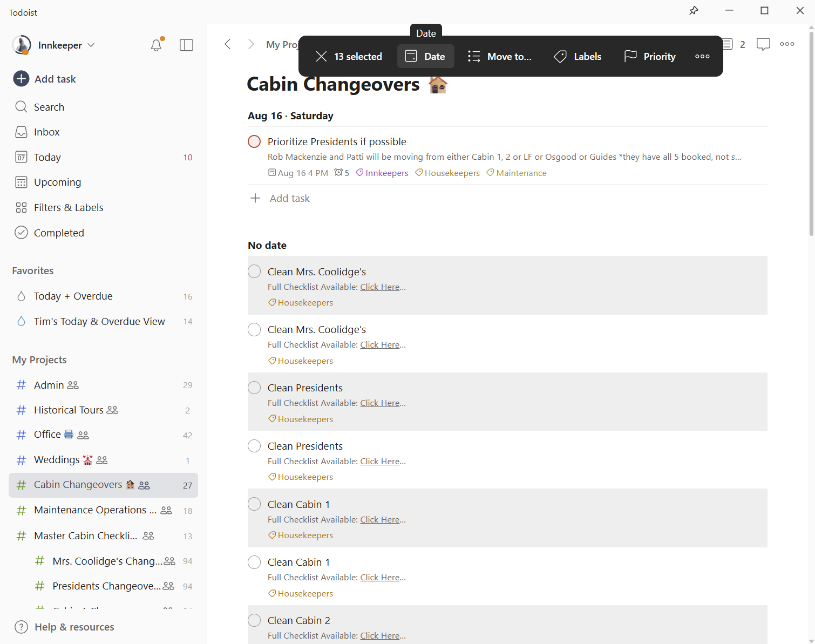Pin the Todoist window
The height and width of the screenshot is (644, 815).
[694, 11]
